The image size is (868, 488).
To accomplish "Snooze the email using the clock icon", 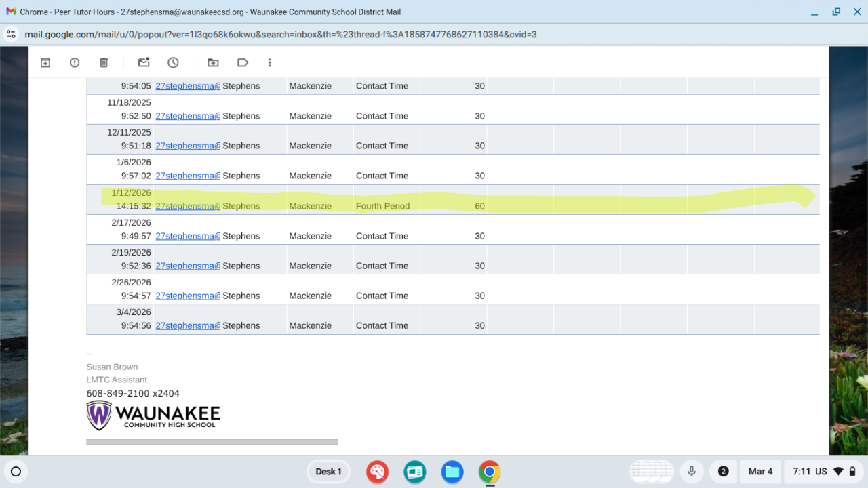I will [173, 62].
